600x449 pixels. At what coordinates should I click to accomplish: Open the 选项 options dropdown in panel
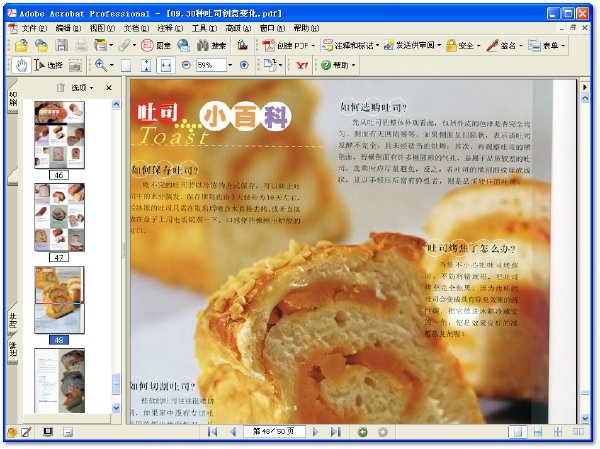[x=82, y=88]
